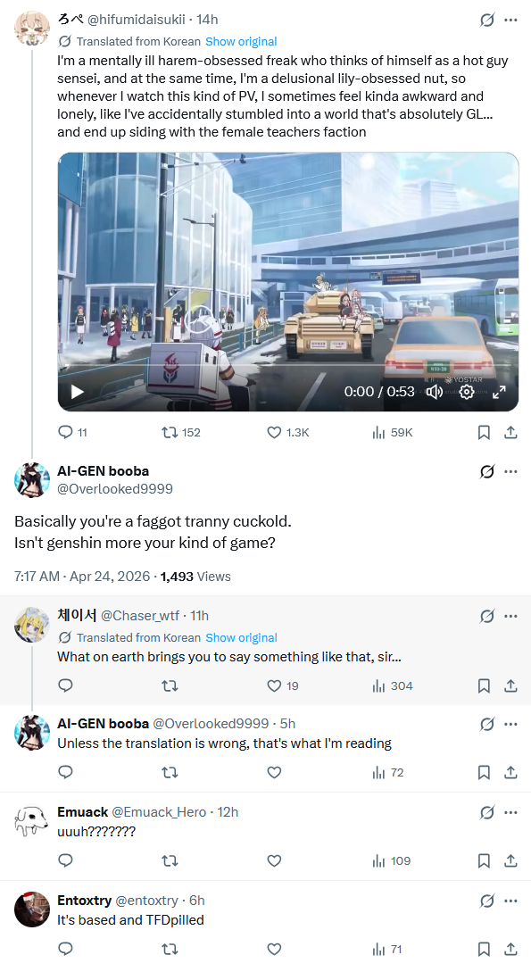The width and height of the screenshot is (531, 980).
Task: Play the embedded tank video
Action: (x=78, y=392)
